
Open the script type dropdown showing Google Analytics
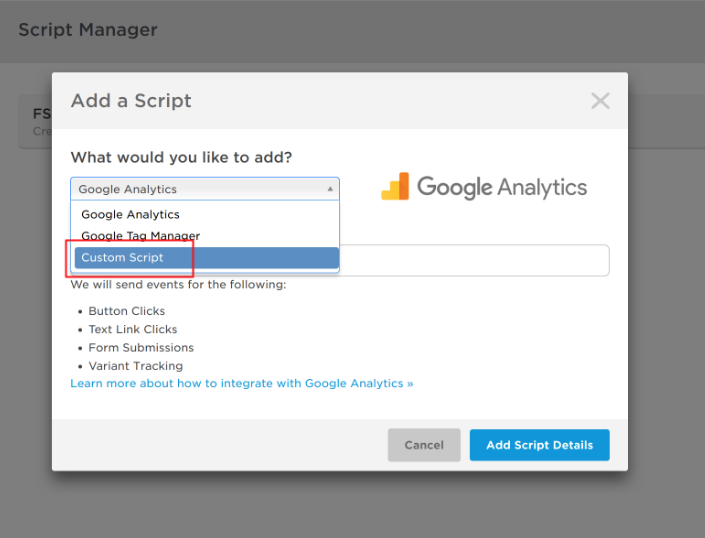[205, 189]
